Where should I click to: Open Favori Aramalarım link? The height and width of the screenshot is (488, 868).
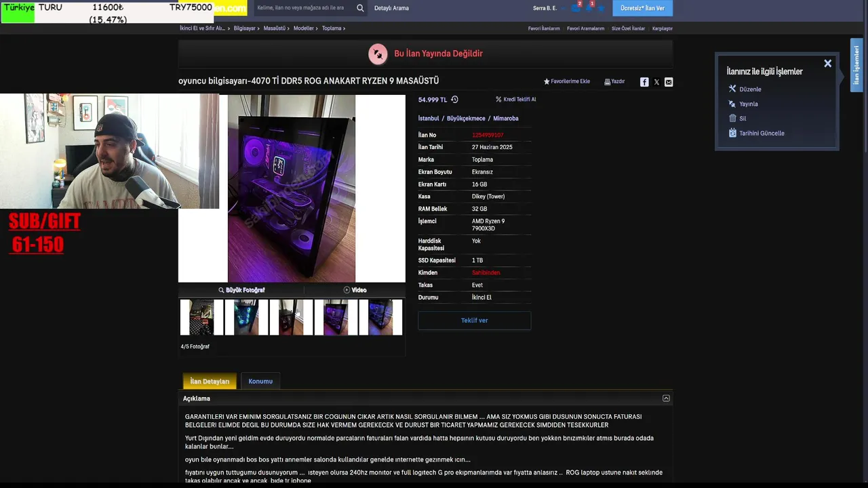[x=585, y=28]
